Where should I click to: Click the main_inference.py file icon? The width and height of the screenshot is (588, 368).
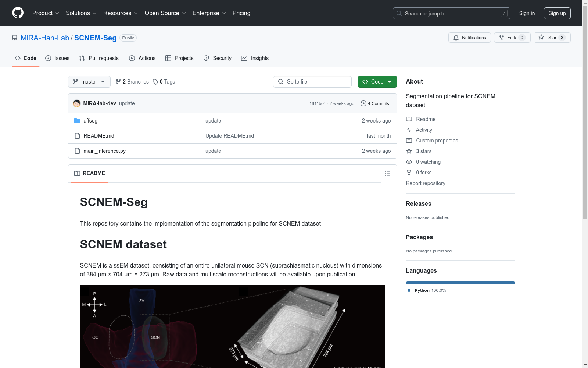coord(77,151)
